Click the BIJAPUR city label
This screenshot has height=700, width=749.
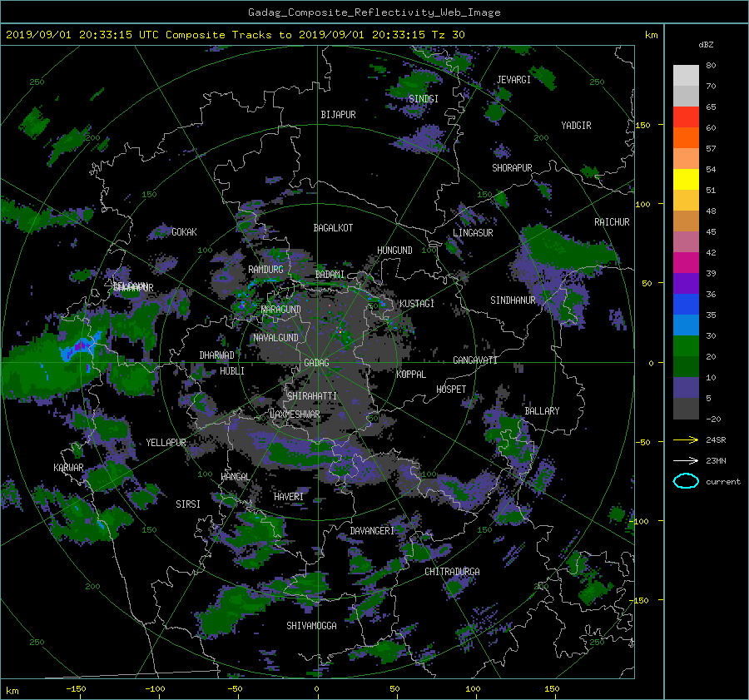338,115
